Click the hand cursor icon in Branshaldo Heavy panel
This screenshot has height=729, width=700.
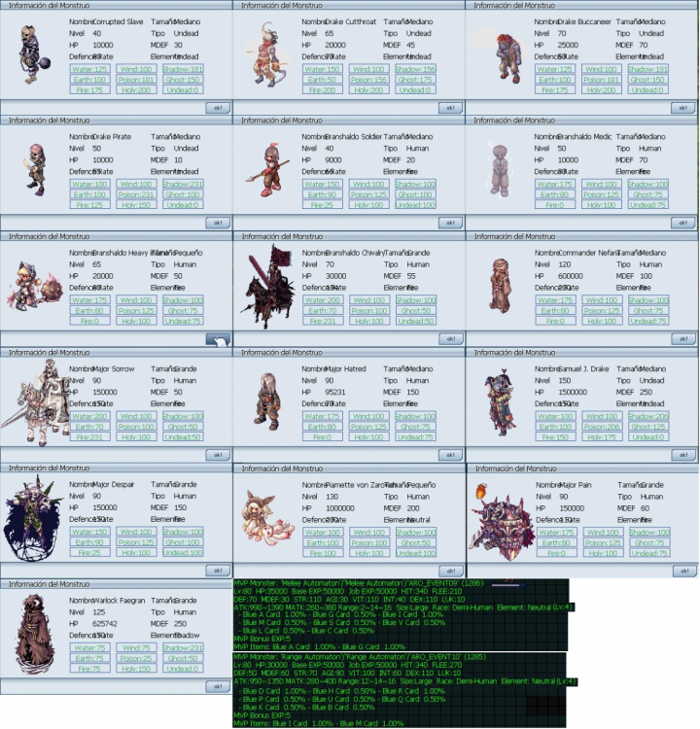point(218,339)
